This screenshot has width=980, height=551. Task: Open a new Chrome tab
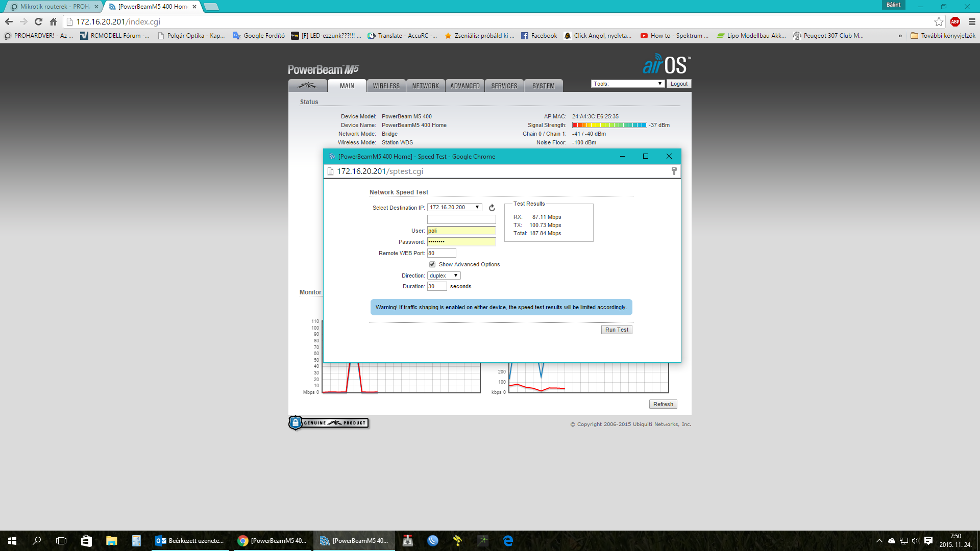point(211,7)
